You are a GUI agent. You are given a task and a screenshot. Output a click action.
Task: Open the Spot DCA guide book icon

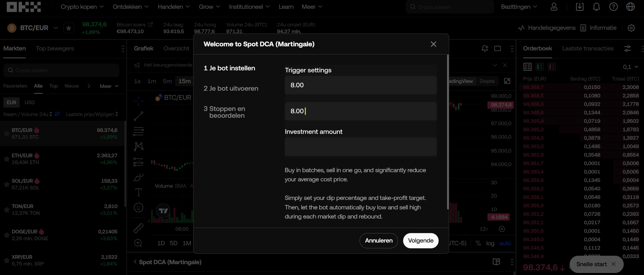point(496,262)
